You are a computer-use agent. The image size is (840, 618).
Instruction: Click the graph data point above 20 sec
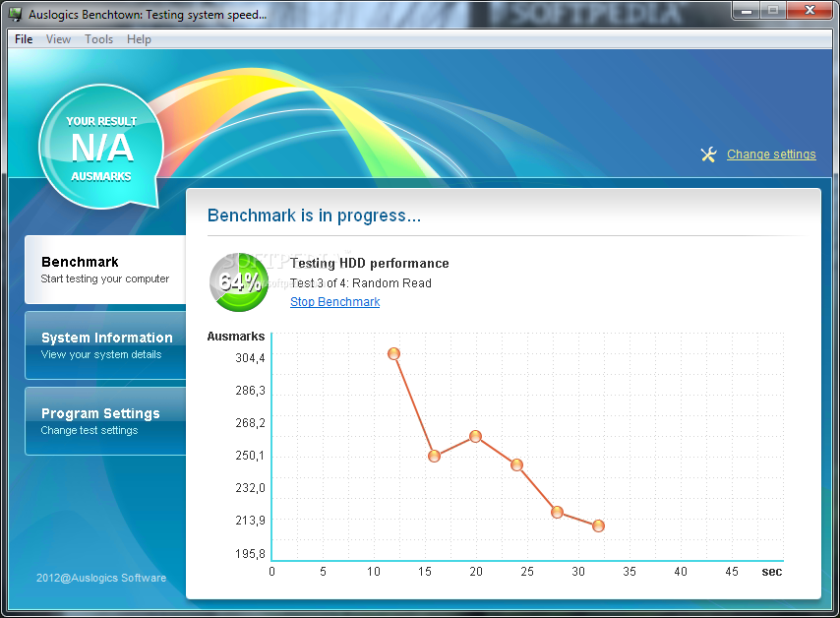pyautogui.click(x=475, y=436)
